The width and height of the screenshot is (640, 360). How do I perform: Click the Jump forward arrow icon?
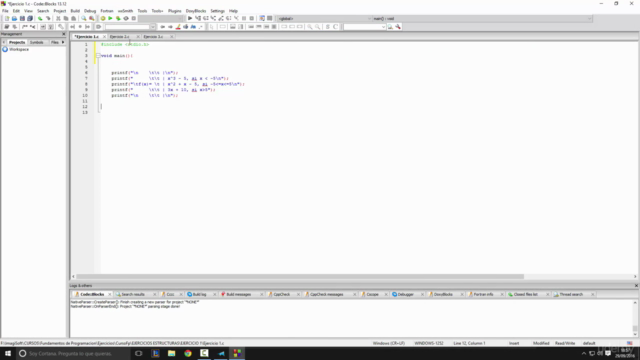pyautogui.click(x=170, y=27)
